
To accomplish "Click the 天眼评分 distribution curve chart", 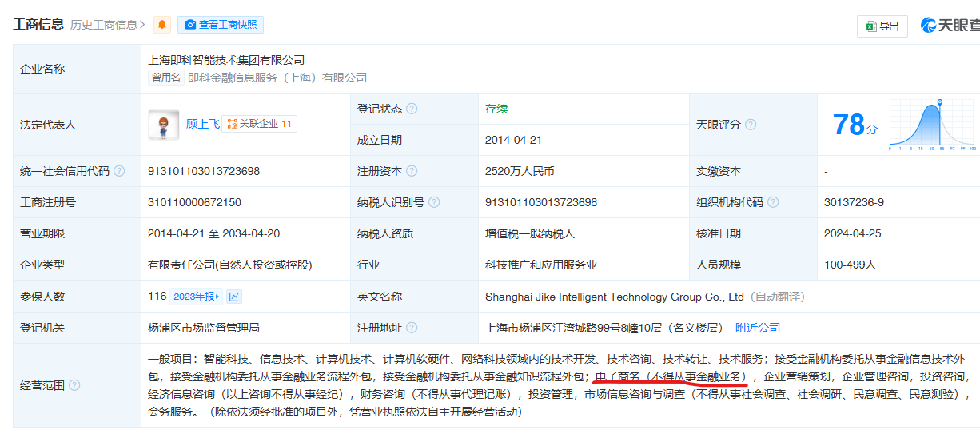I will (x=933, y=125).
